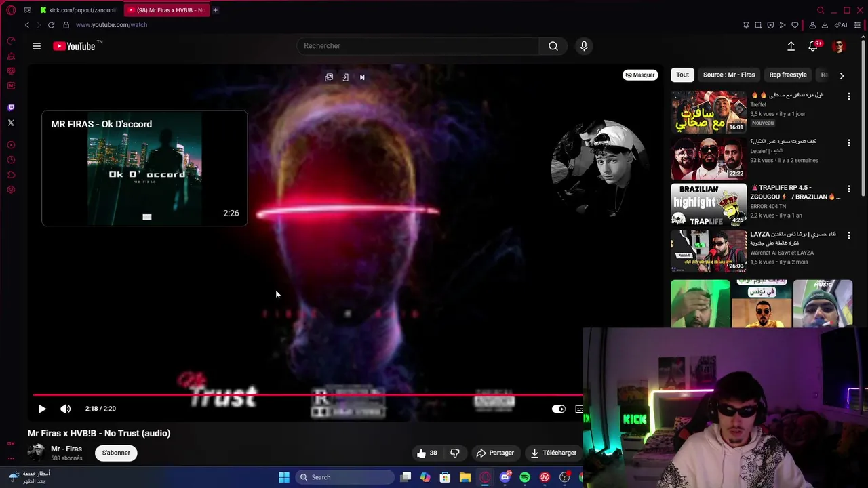Open the account avatar menu
This screenshot has height=488, width=868.
839,46
